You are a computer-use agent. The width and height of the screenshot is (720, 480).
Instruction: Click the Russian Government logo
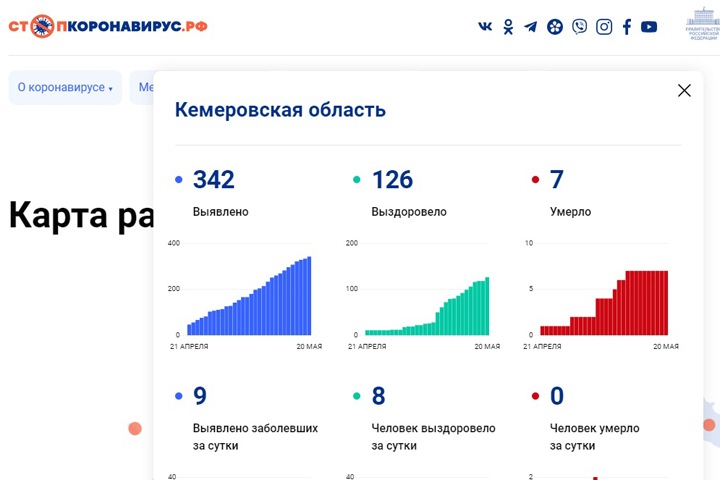pyautogui.click(x=702, y=25)
